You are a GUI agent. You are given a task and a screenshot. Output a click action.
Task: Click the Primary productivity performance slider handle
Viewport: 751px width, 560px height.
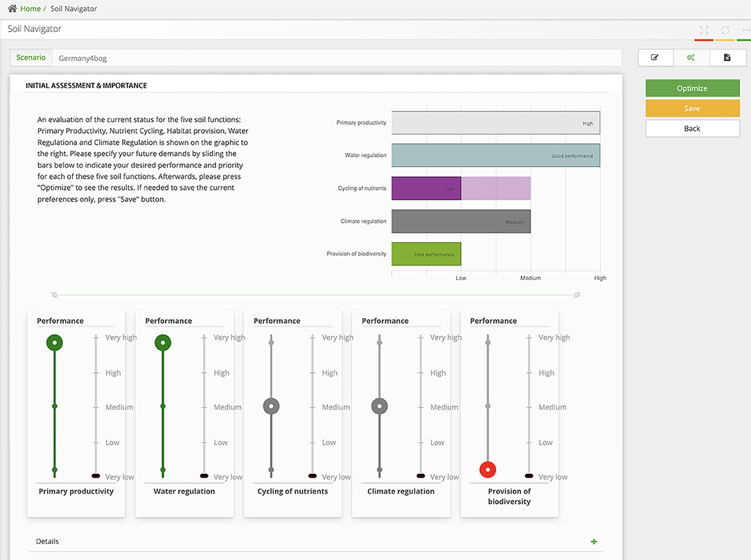(55, 342)
